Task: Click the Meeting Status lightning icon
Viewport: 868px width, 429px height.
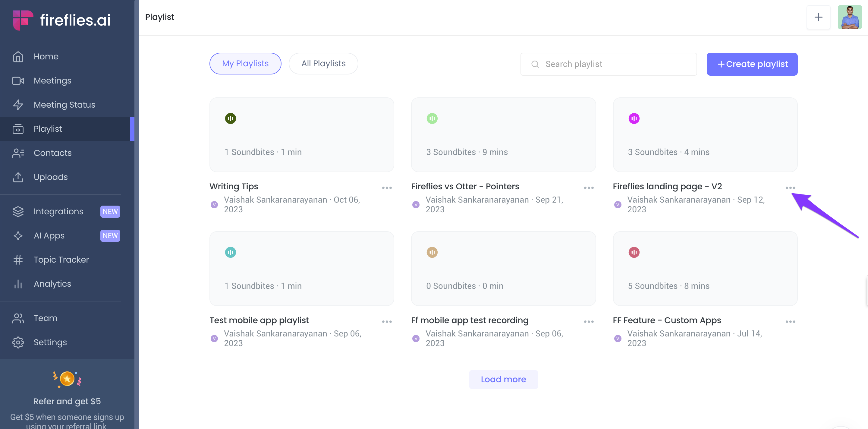Action: click(18, 105)
